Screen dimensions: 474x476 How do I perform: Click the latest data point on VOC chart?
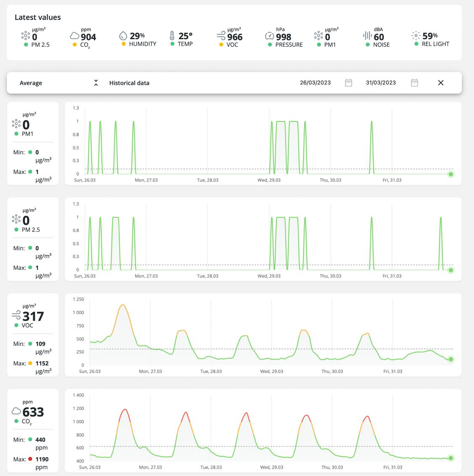(451, 360)
